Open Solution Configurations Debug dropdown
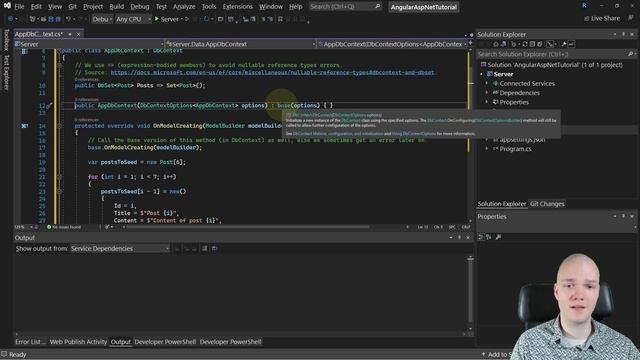The width and height of the screenshot is (640, 360). coord(101,19)
